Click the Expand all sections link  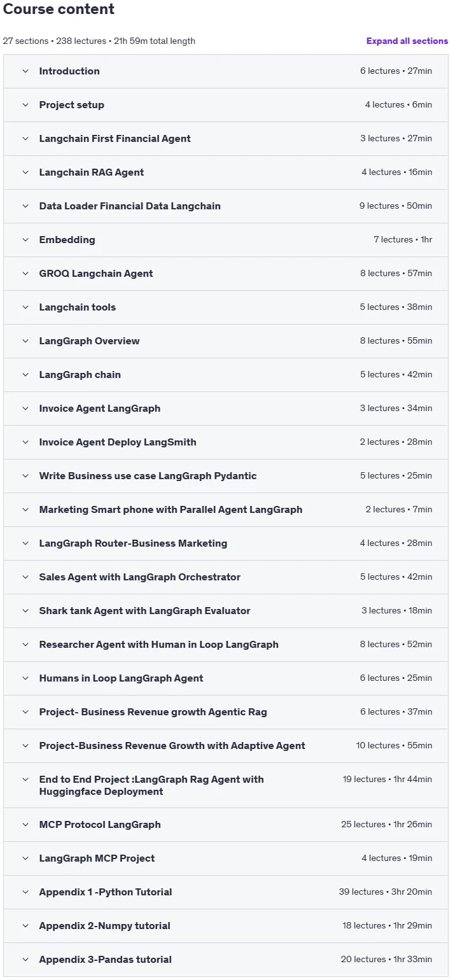coord(407,41)
